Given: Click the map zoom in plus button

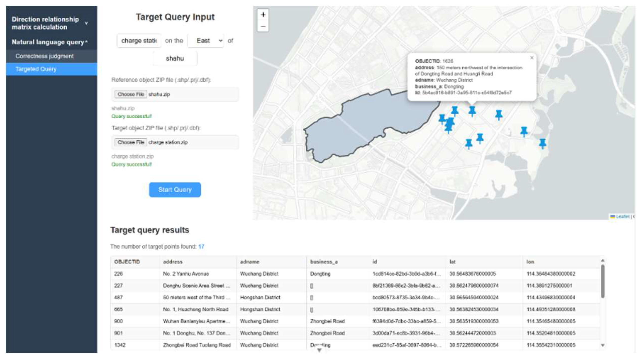Looking at the screenshot, I should tap(263, 15).
